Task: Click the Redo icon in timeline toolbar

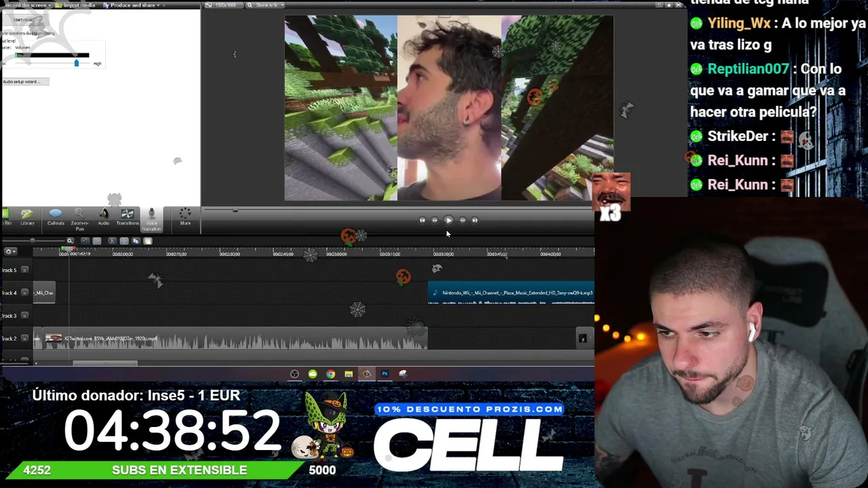Action: 97,241
